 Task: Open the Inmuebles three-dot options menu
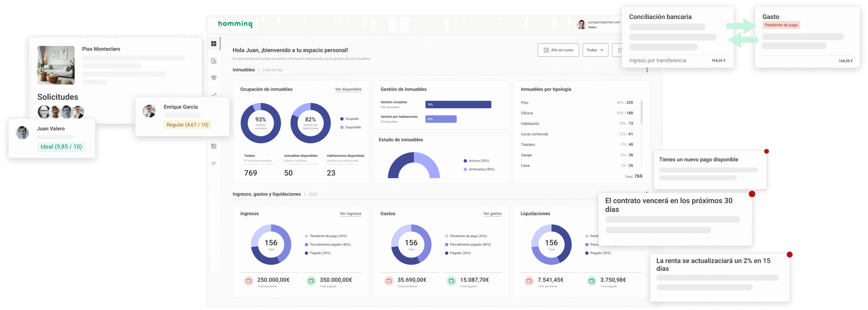tap(647, 70)
